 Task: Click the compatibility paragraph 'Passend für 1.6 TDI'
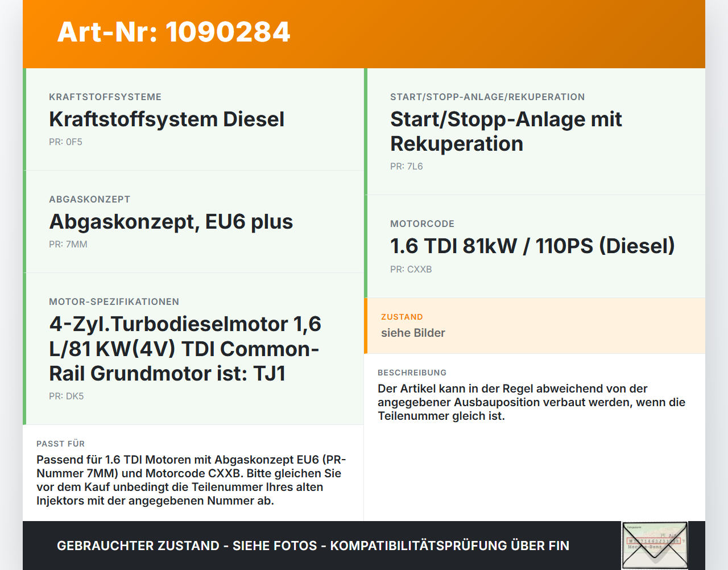tap(191, 480)
